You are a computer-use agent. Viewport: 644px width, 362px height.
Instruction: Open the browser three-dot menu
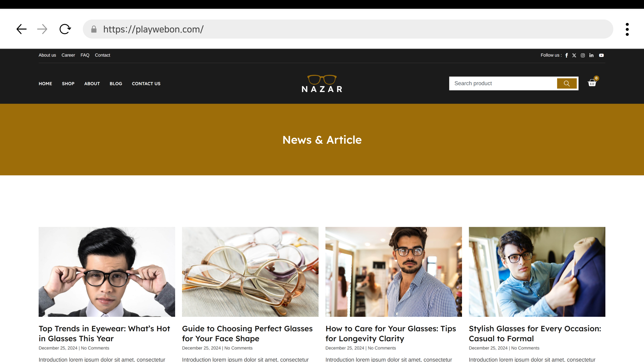tap(627, 29)
